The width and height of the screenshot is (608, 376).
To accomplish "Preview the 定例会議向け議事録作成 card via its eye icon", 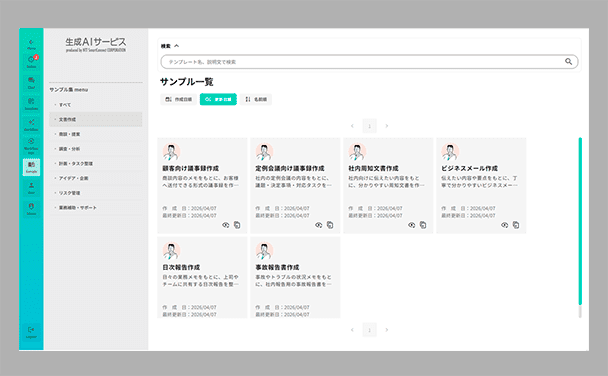I will [x=319, y=225].
